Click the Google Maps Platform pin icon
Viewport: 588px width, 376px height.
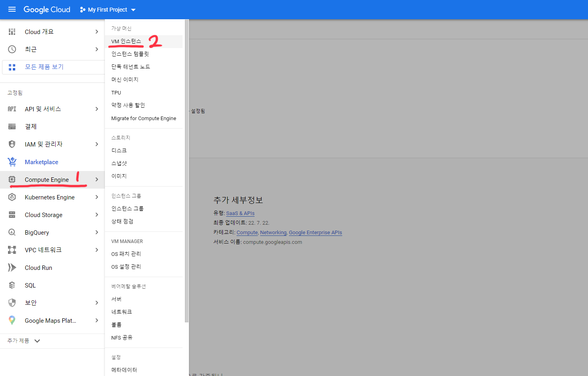click(12, 320)
